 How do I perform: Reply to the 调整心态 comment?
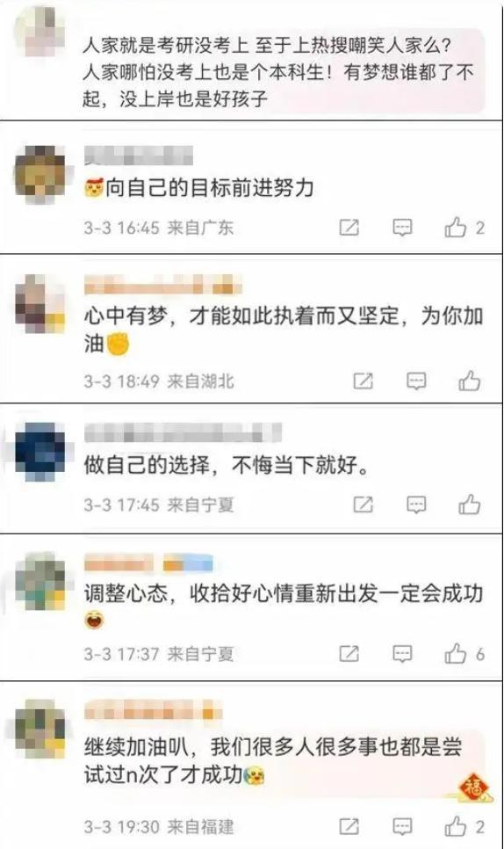coord(402,654)
